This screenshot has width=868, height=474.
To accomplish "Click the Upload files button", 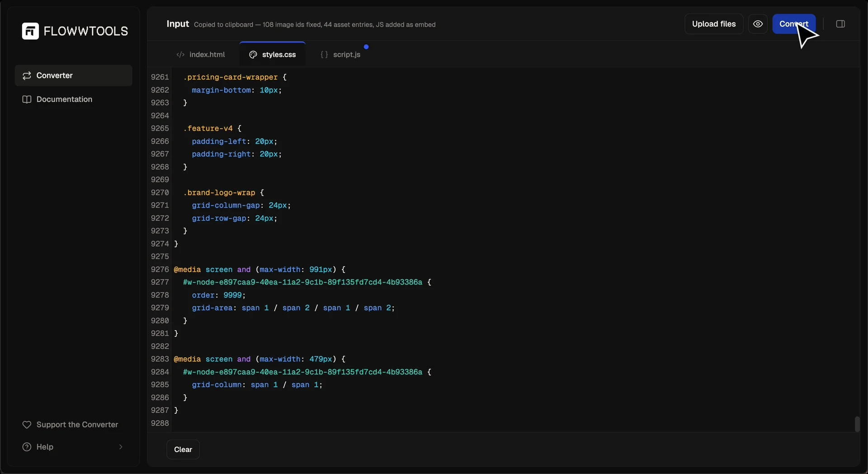I will tap(714, 24).
